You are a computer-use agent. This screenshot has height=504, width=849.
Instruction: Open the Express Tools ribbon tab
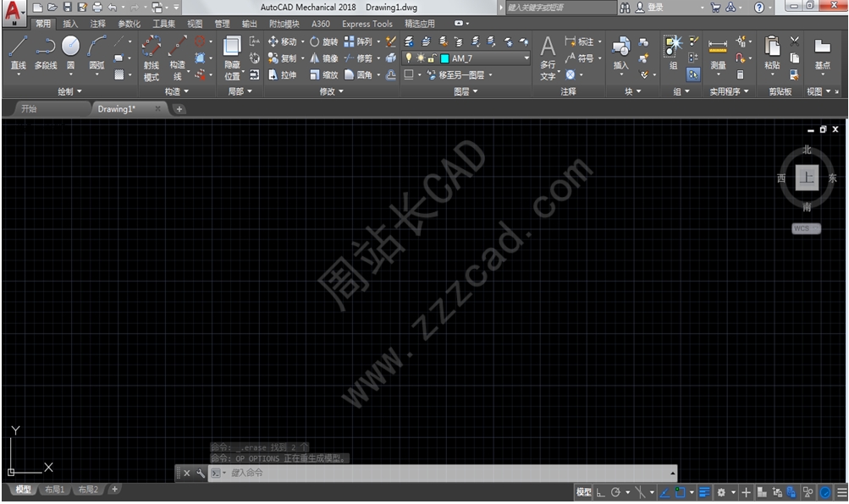click(x=367, y=24)
